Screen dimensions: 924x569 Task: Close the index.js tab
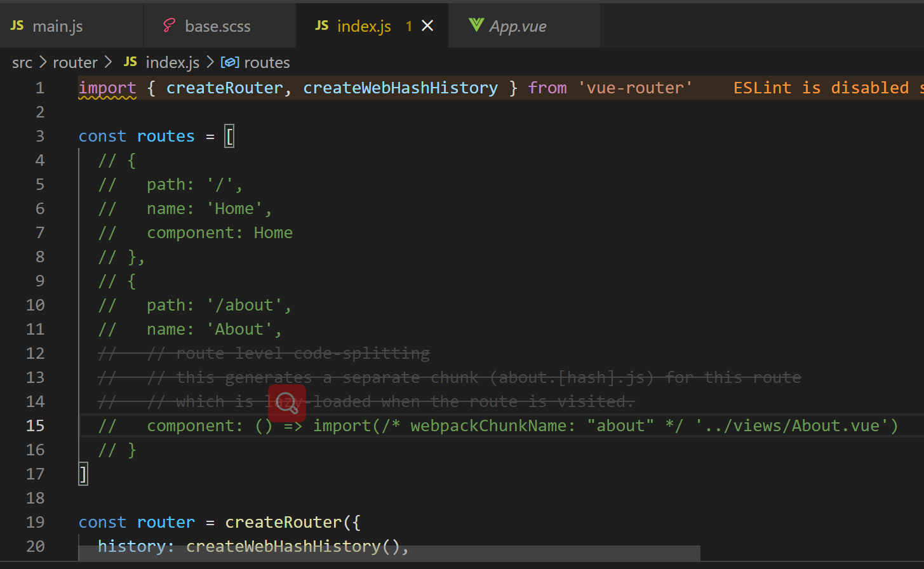coord(428,25)
